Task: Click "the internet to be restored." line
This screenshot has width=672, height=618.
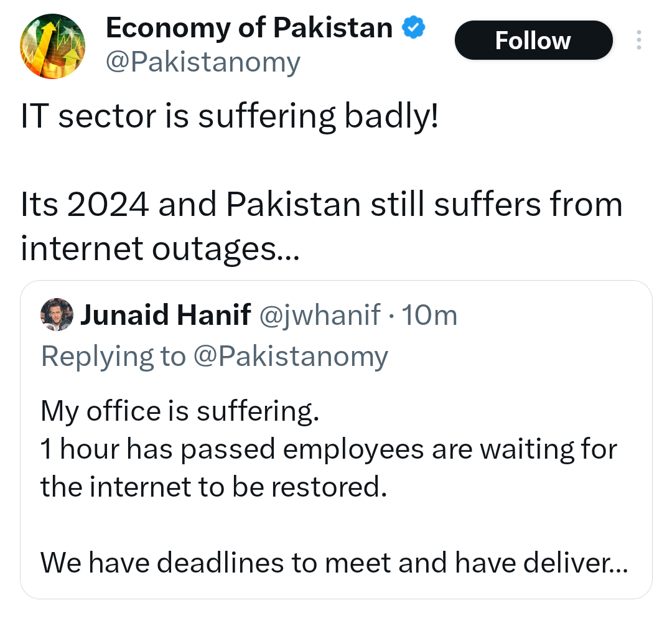Action: (213, 487)
